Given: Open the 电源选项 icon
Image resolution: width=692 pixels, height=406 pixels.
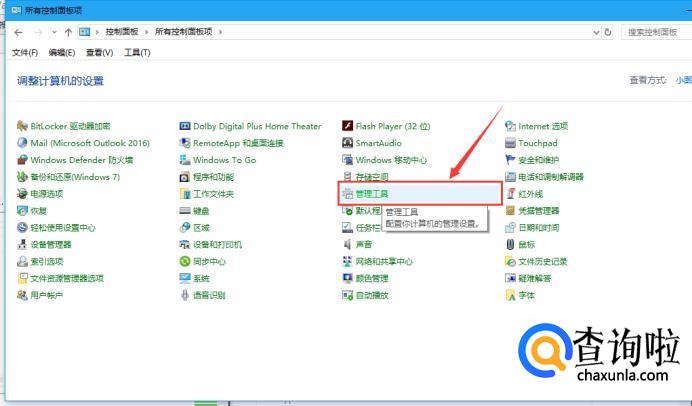Looking at the screenshot, I should click(x=22, y=194).
